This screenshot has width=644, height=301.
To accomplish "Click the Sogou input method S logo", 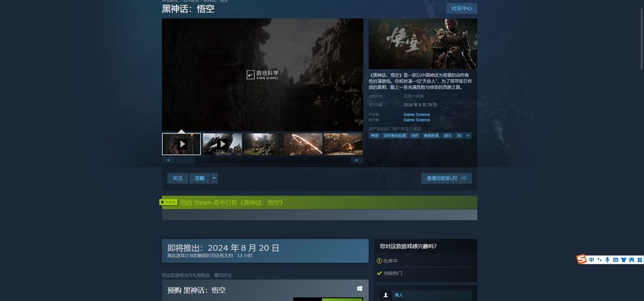I will pos(581,259).
